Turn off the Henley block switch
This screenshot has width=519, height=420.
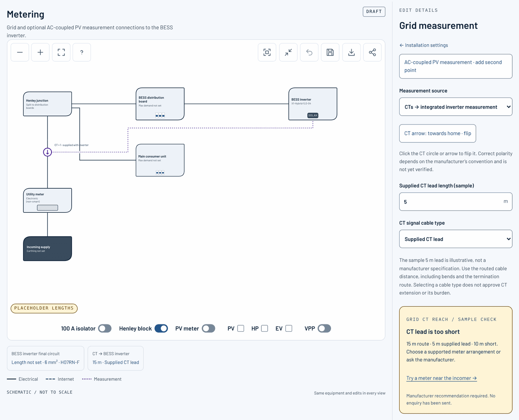click(x=161, y=328)
